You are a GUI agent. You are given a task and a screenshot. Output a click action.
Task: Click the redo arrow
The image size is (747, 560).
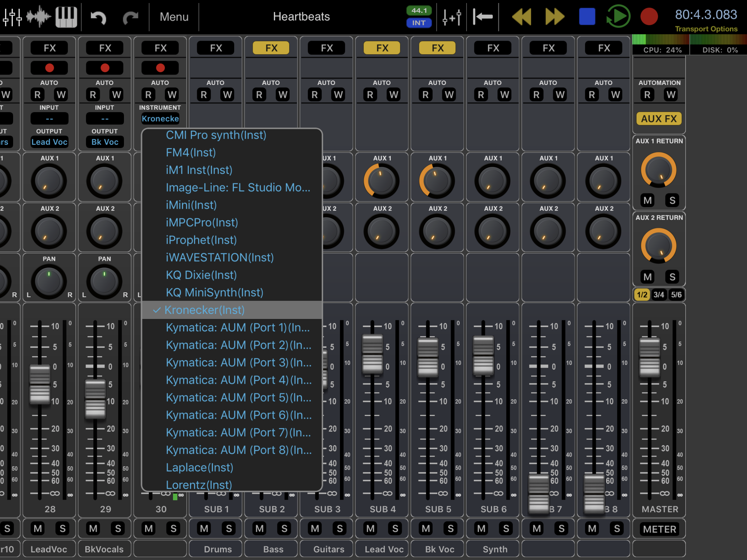tap(131, 17)
